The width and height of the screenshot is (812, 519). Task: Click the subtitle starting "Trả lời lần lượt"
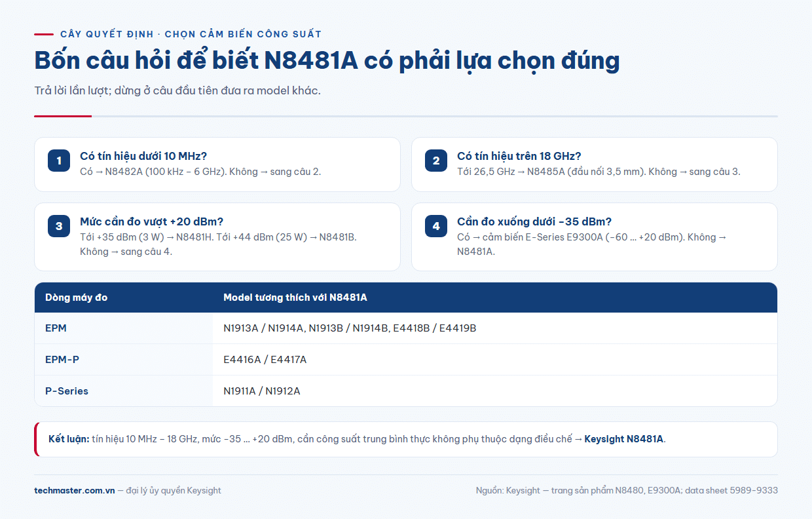pos(177,90)
